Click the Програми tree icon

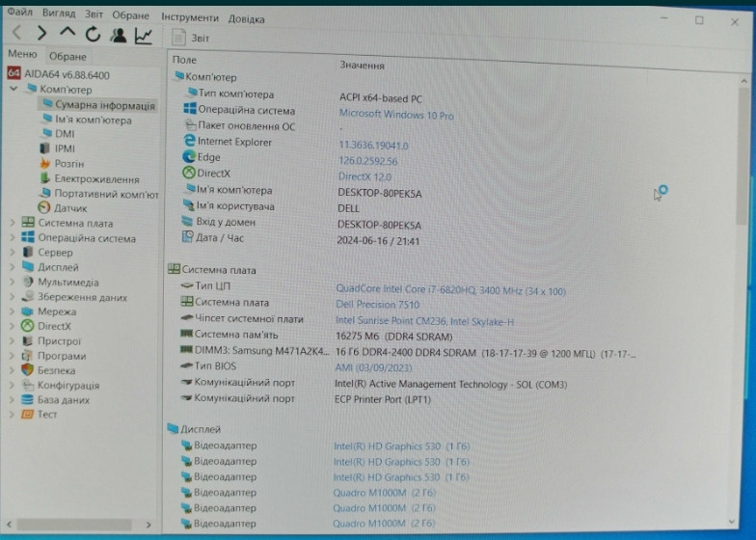[x=27, y=356]
